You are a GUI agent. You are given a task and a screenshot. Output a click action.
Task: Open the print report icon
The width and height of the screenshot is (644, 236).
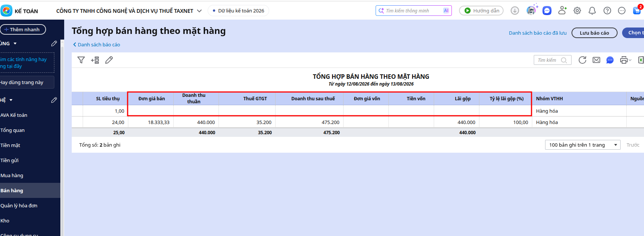pyautogui.click(x=624, y=60)
